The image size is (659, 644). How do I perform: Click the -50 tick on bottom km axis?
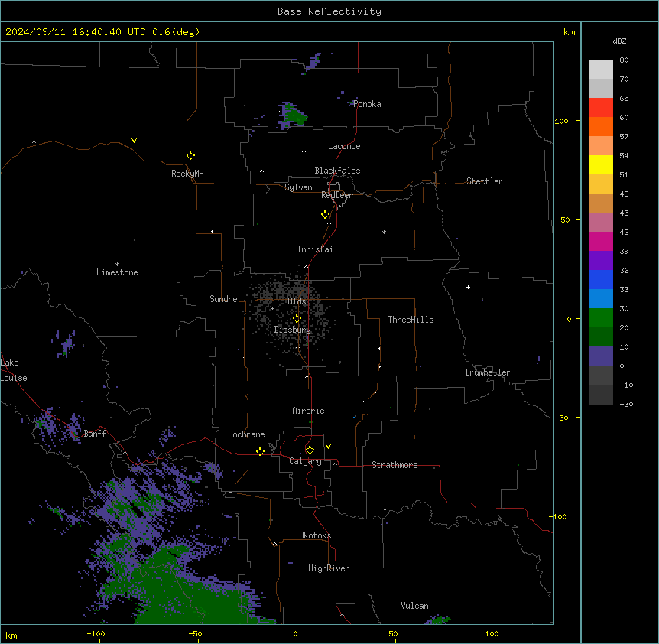pyautogui.click(x=195, y=633)
